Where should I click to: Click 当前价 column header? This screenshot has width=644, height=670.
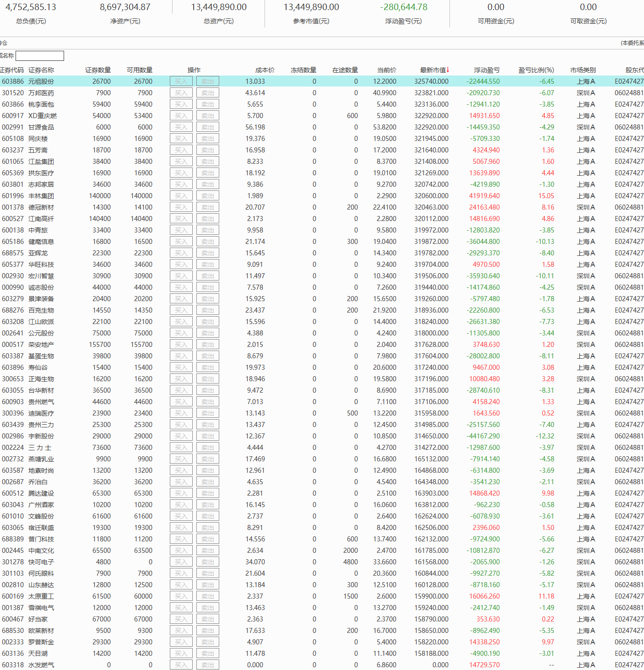coord(386,70)
